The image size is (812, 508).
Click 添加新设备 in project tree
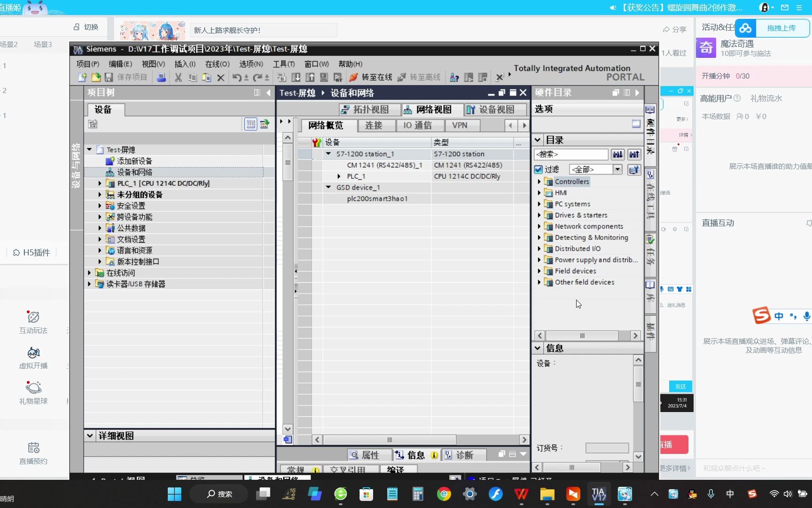pyautogui.click(x=134, y=161)
